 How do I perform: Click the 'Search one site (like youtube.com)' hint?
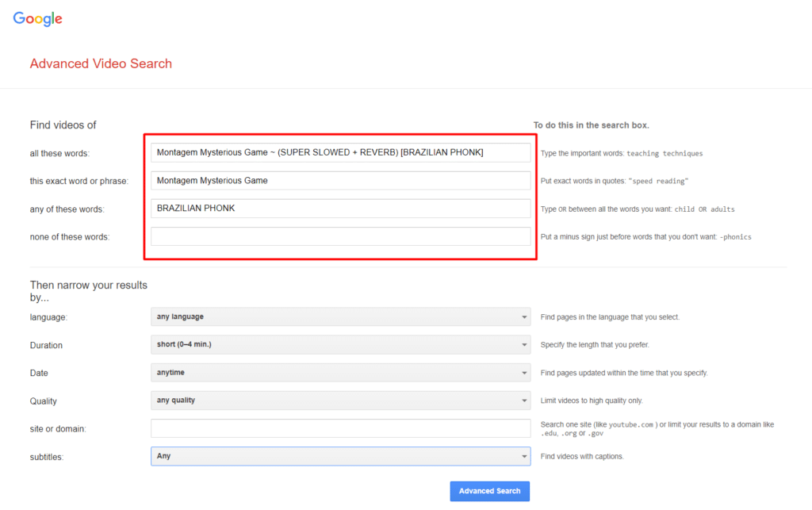click(657, 429)
